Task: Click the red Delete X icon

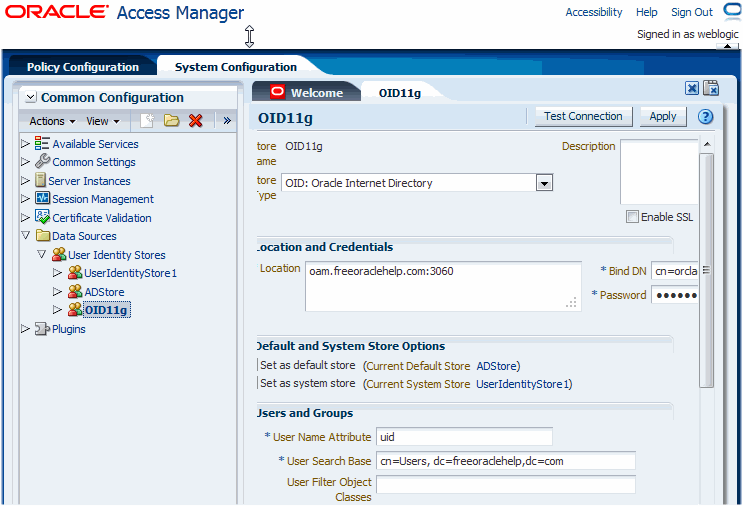Action: click(x=196, y=121)
